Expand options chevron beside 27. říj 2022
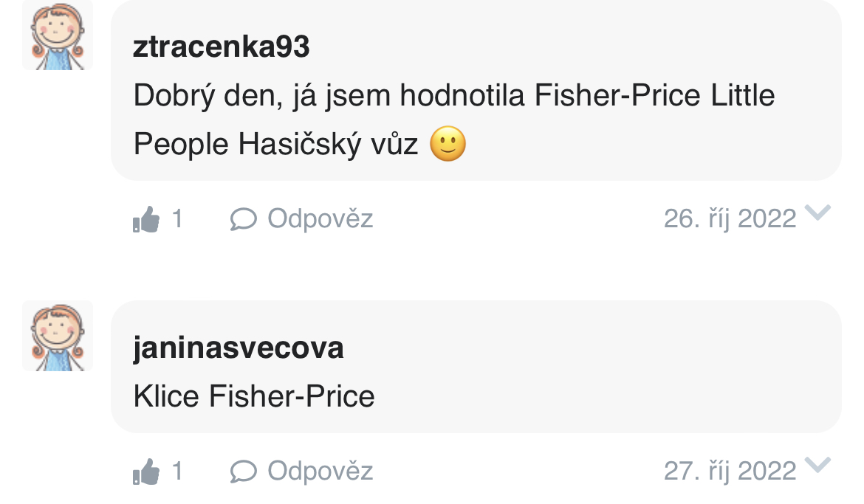The image size is (864, 504). coord(817,466)
